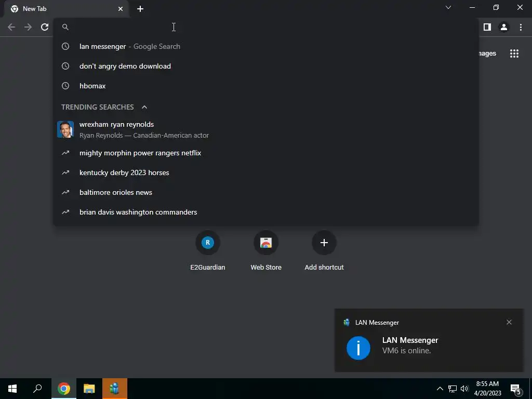
Task: Select 'baltimore orioles news' suggestion
Action: coord(266,192)
